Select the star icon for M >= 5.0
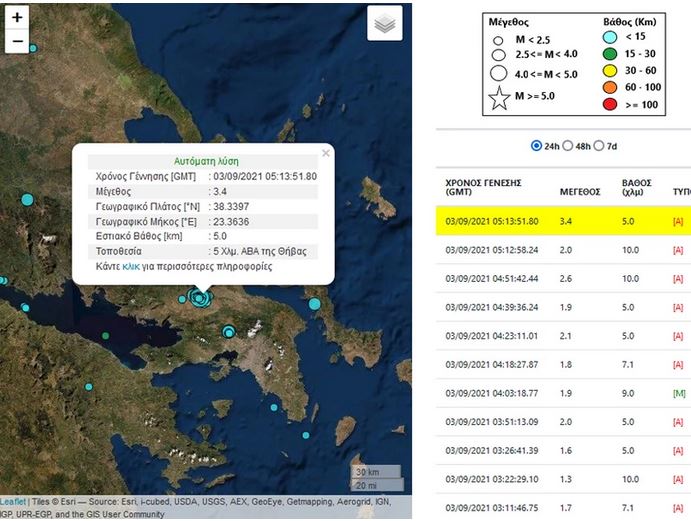Viewport: 691px width, 521px height. tap(500, 98)
